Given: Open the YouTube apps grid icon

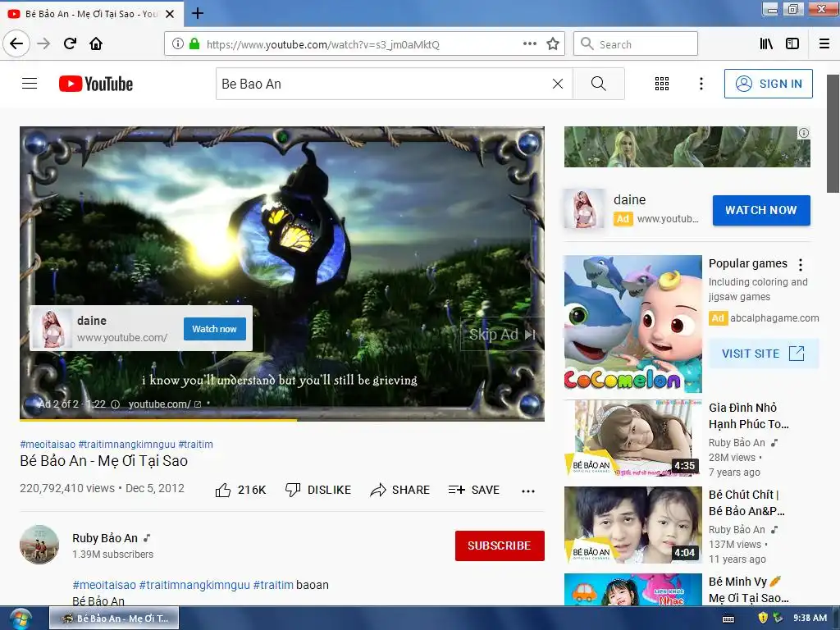Looking at the screenshot, I should tap(662, 84).
